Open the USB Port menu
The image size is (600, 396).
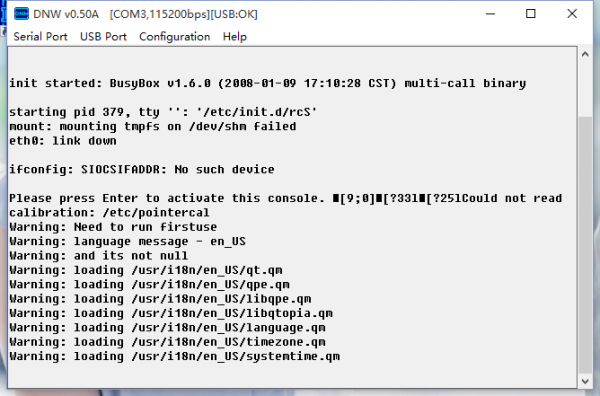point(103,37)
